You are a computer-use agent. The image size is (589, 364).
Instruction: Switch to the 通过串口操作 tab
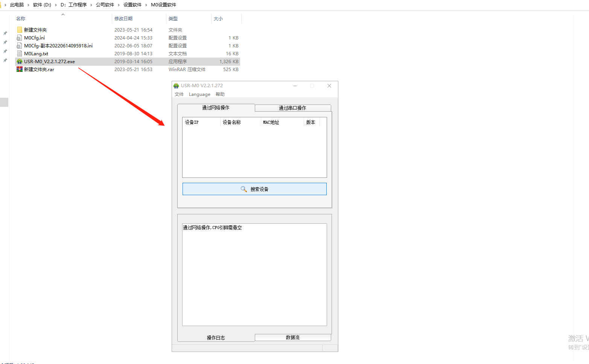293,108
